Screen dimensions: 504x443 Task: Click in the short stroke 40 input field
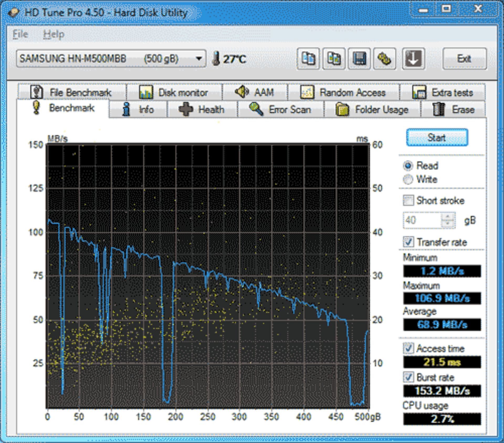422,220
